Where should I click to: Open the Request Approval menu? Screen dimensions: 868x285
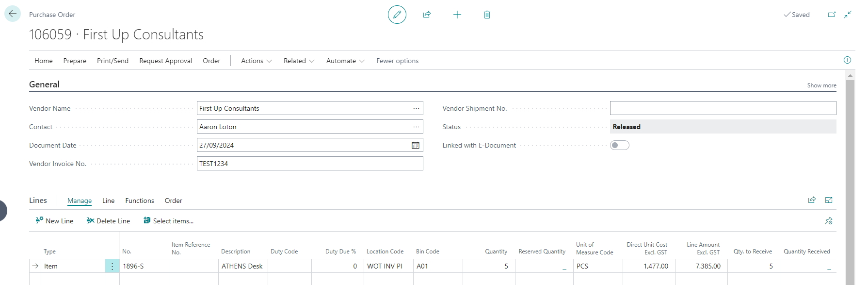[x=166, y=61]
